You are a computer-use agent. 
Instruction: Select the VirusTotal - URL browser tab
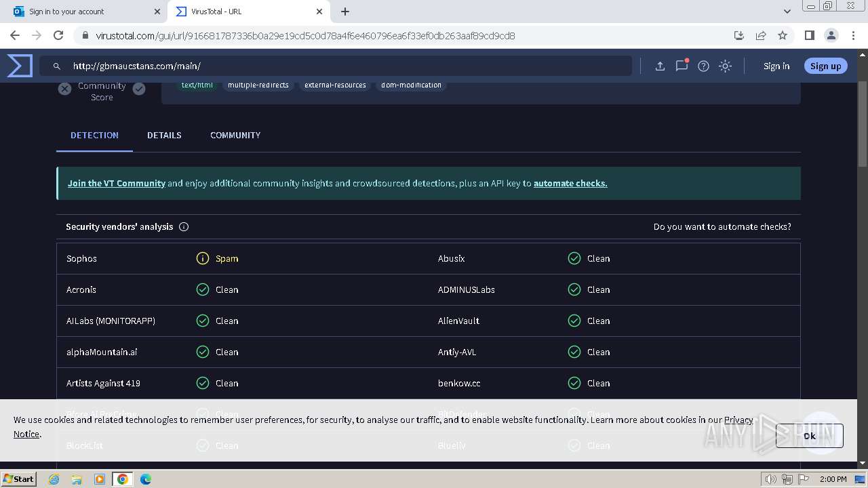point(248,12)
